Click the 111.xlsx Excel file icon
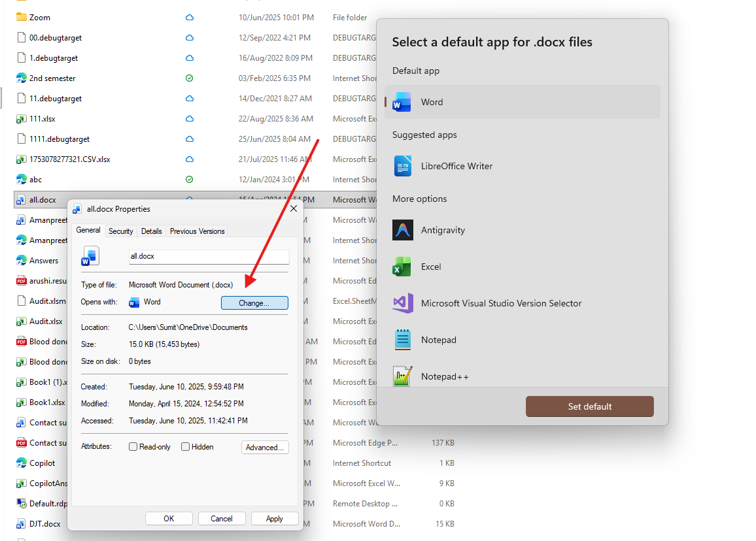The width and height of the screenshot is (756, 541). (x=21, y=118)
